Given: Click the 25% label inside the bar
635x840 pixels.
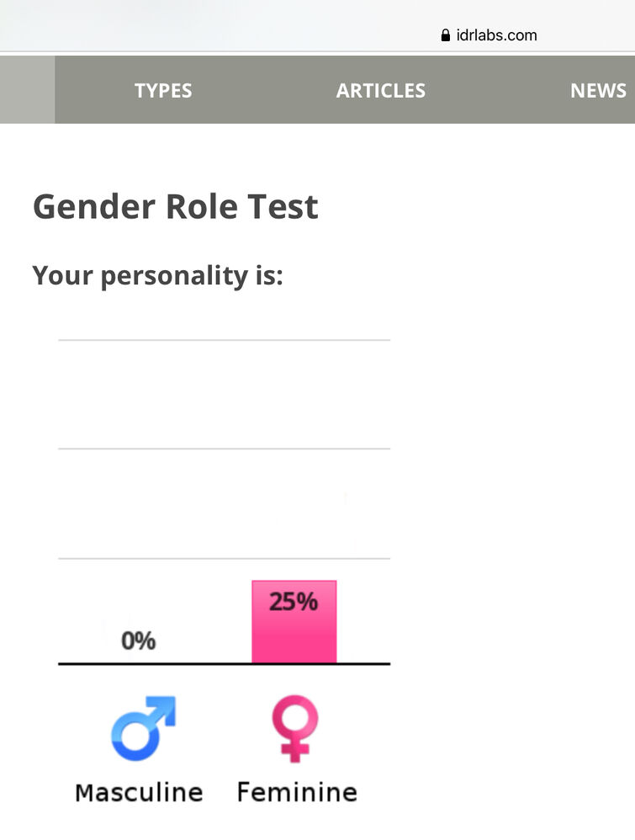Looking at the screenshot, I should (x=294, y=602).
